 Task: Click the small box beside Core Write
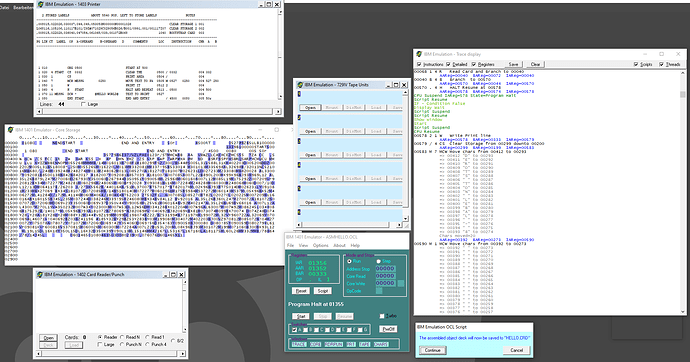coord(400,283)
